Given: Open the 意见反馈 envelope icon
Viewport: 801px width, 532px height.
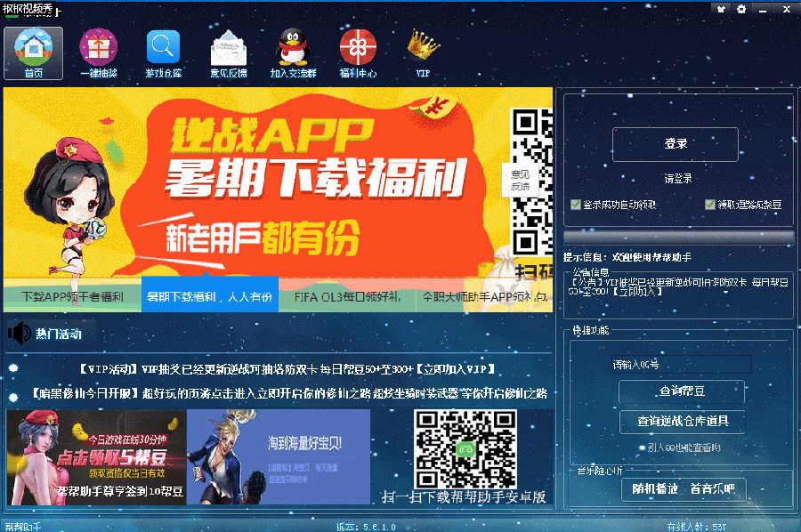Looking at the screenshot, I should [229, 53].
